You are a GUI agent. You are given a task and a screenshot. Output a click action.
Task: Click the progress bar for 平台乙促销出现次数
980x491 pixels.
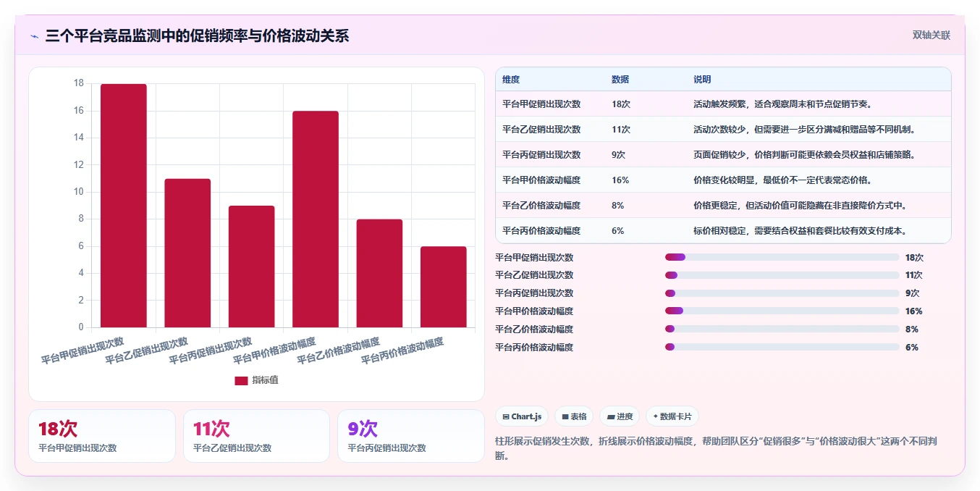click(x=782, y=275)
